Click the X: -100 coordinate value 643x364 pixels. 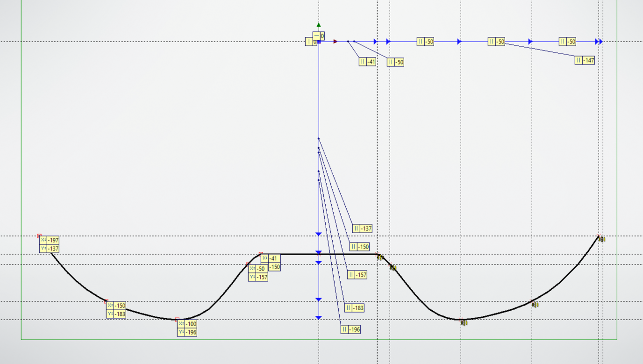click(x=191, y=324)
